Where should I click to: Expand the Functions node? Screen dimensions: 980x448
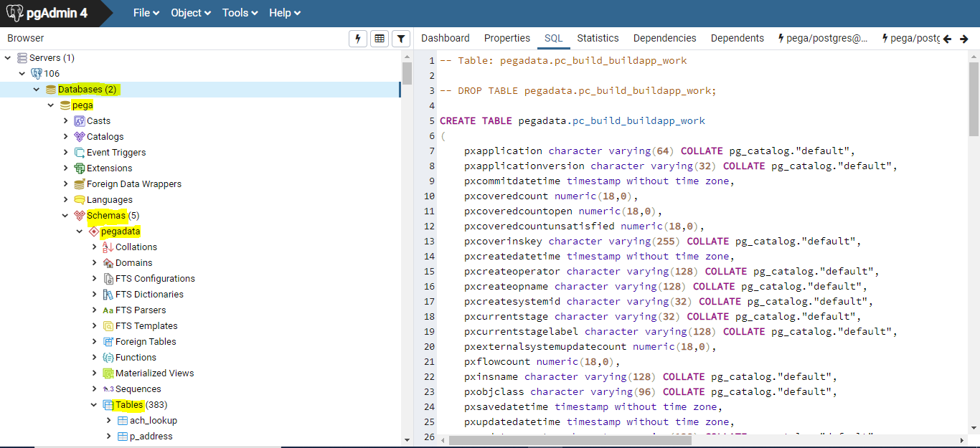93,357
